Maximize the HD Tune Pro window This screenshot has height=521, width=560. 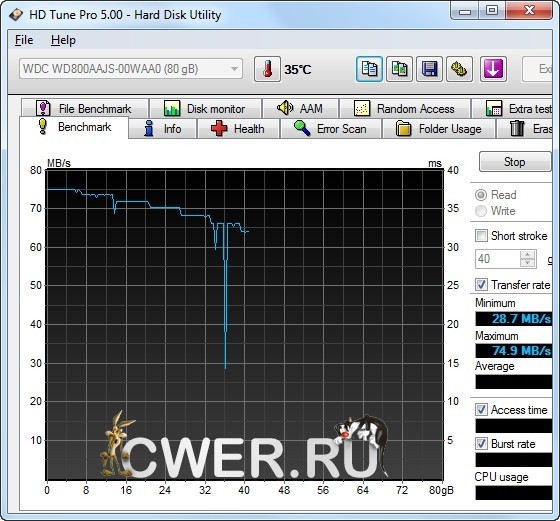click(x=492, y=11)
